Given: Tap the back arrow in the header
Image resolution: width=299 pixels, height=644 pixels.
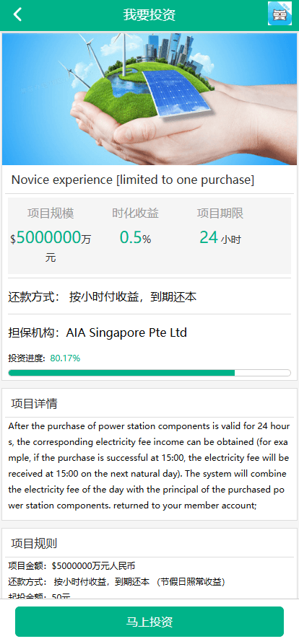Looking at the screenshot, I should tap(17, 14).
